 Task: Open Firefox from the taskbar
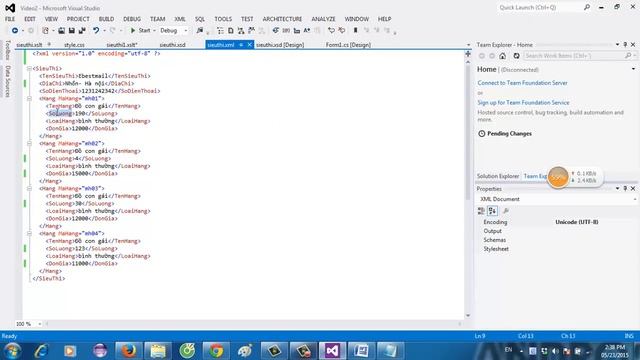tap(129, 351)
